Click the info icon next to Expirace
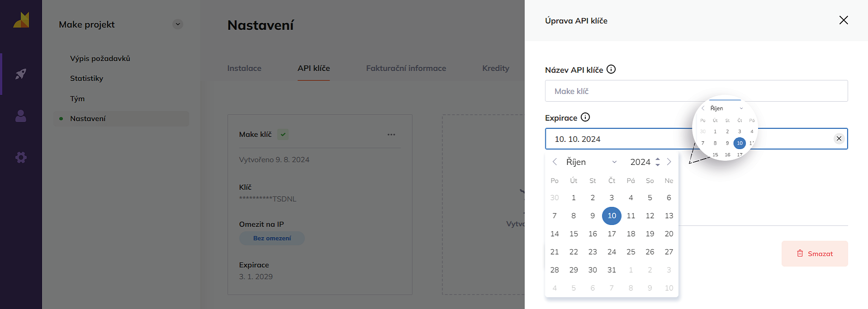The image size is (868, 309). tap(585, 117)
